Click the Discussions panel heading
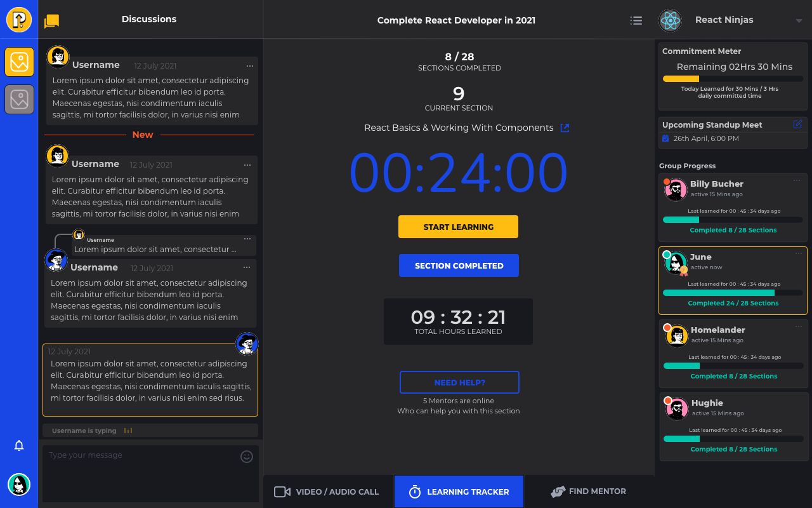Screen dimensions: 812x508 click(x=149, y=19)
